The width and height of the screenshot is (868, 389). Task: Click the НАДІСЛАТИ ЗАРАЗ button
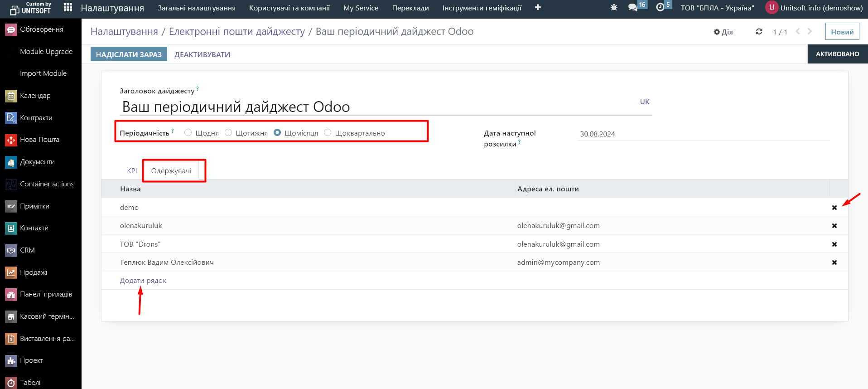pos(129,54)
